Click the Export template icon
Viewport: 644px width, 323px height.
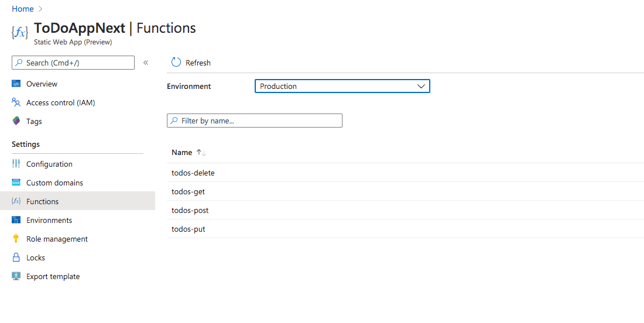16,276
